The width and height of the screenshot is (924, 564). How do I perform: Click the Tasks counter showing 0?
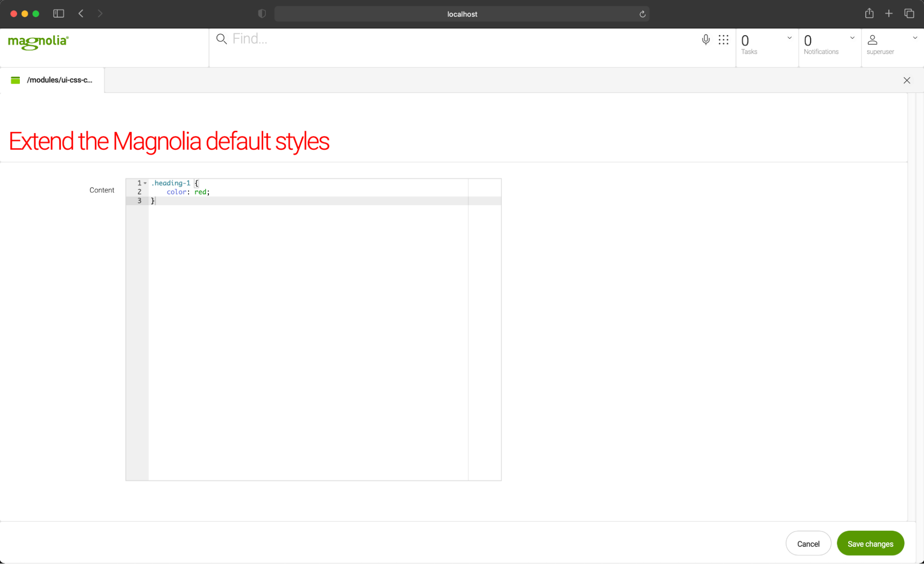745,41
